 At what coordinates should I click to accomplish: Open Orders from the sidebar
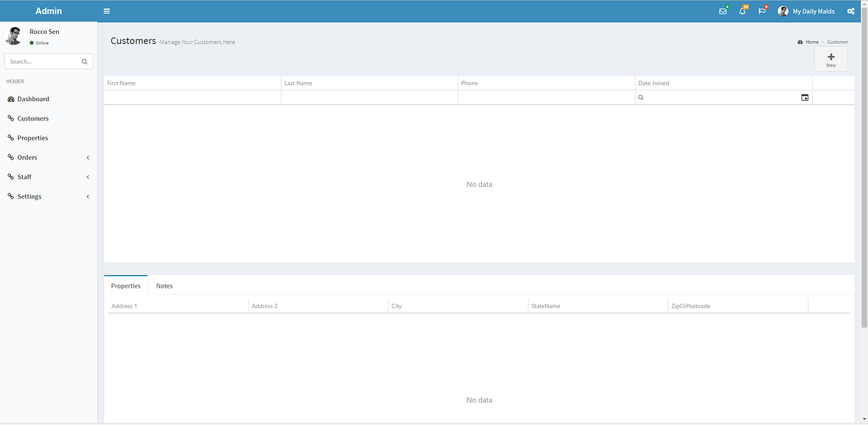[49, 157]
